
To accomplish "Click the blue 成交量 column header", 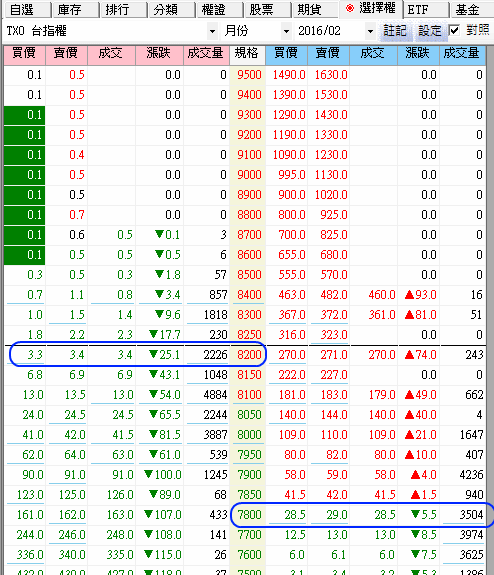I will [x=462, y=55].
